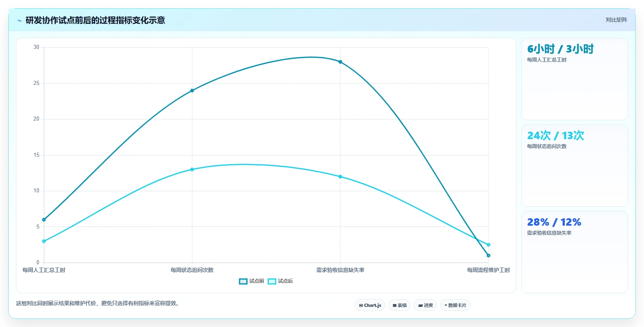Click the 需求验收信息缺失率 card caption

pyautogui.click(x=549, y=233)
